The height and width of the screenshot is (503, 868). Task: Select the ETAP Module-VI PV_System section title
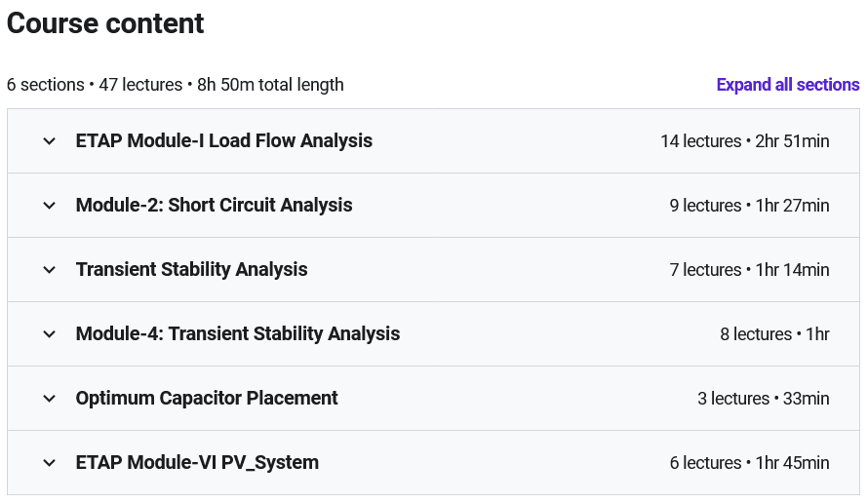pyautogui.click(x=197, y=462)
